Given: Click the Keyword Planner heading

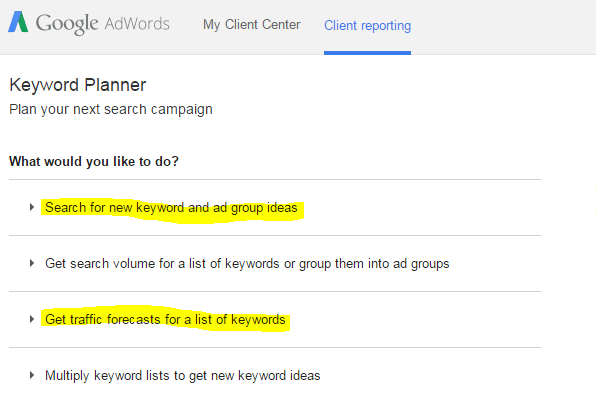Looking at the screenshot, I should click(78, 85).
